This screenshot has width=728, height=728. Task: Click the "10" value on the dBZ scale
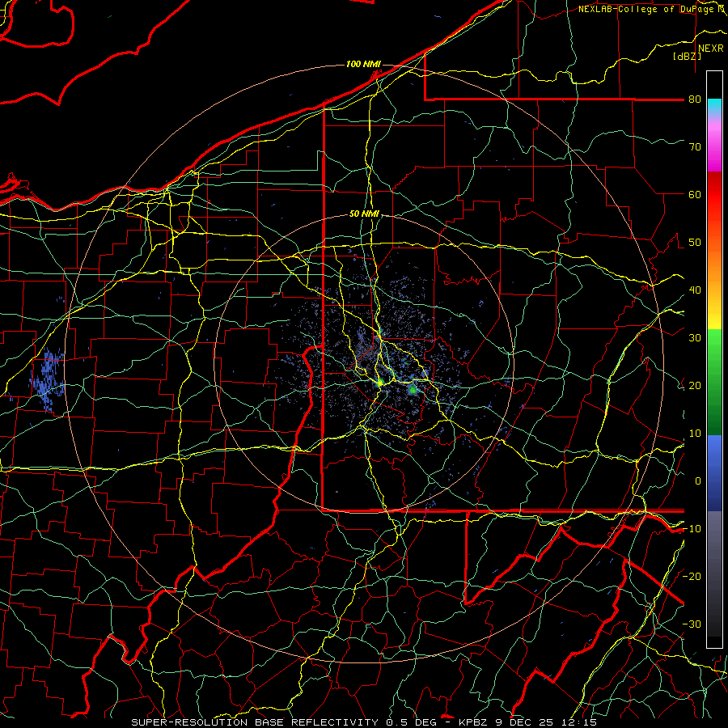tap(695, 434)
